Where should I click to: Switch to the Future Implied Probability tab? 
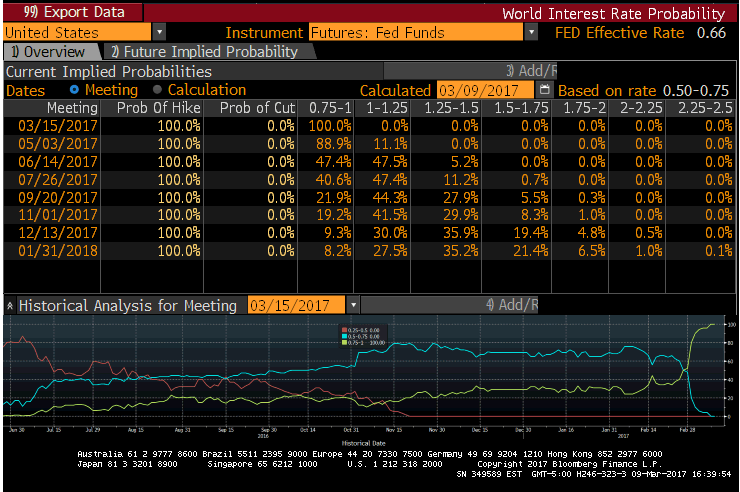click(x=208, y=51)
